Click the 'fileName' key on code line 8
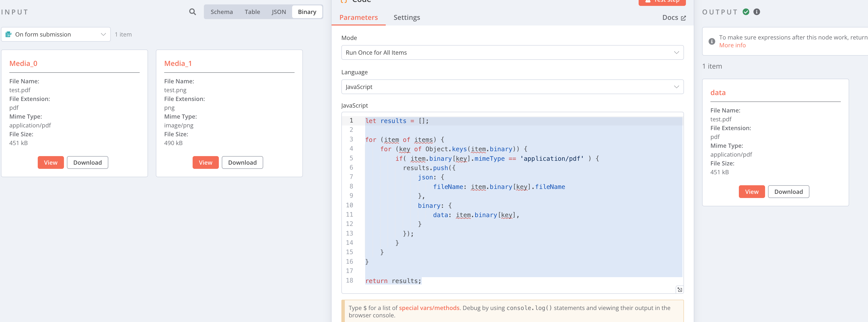The width and height of the screenshot is (868, 322). [x=448, y=186]
